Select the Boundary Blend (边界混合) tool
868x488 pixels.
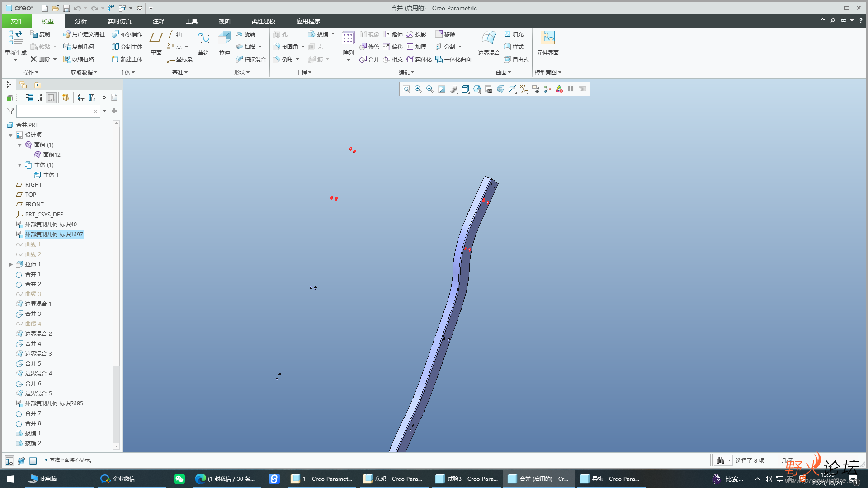tap(489, 38)
